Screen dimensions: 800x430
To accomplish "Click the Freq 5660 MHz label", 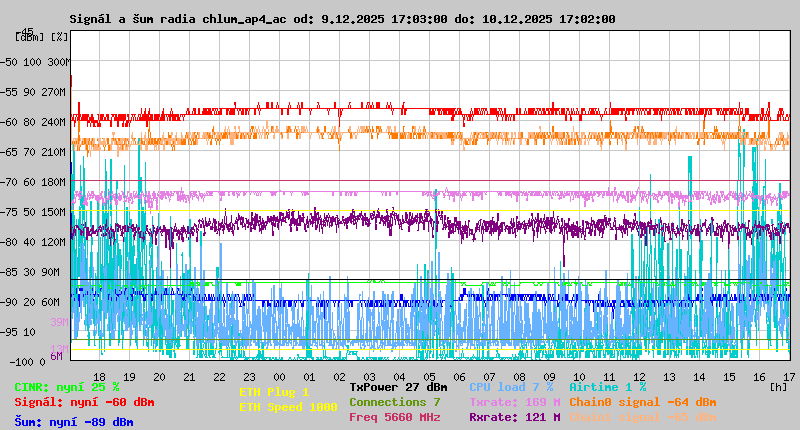I will click(394, 417).
